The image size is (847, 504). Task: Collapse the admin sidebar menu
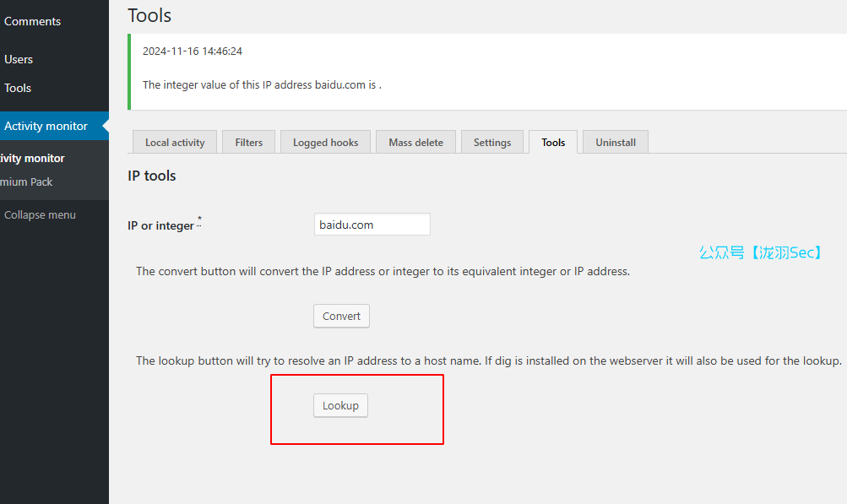(x=40, y=214)
